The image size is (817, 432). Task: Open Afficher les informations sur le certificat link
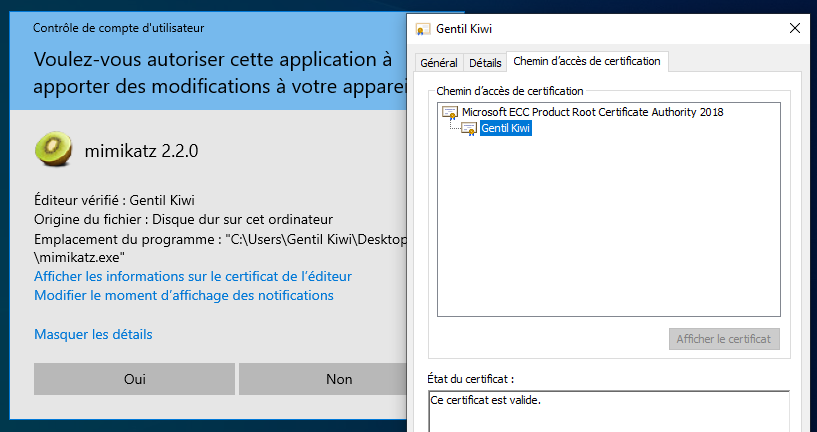193,276
